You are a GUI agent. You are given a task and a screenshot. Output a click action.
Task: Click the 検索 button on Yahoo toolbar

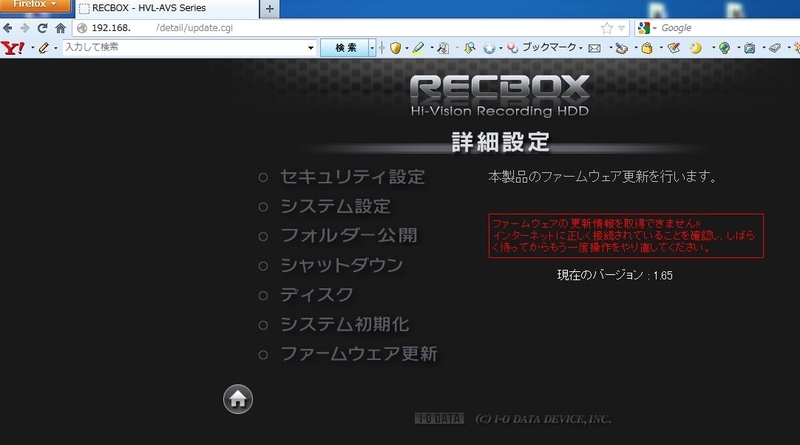345,48
